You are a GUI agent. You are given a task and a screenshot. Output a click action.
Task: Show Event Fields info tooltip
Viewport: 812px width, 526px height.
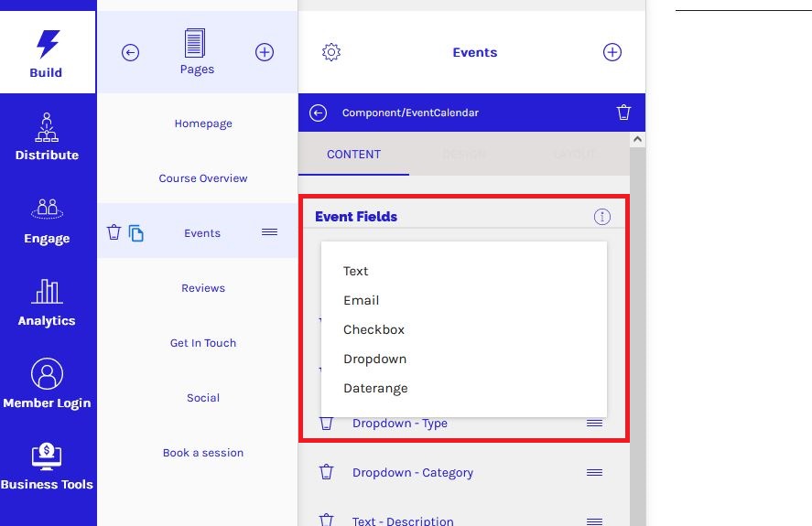pos(601,217)
